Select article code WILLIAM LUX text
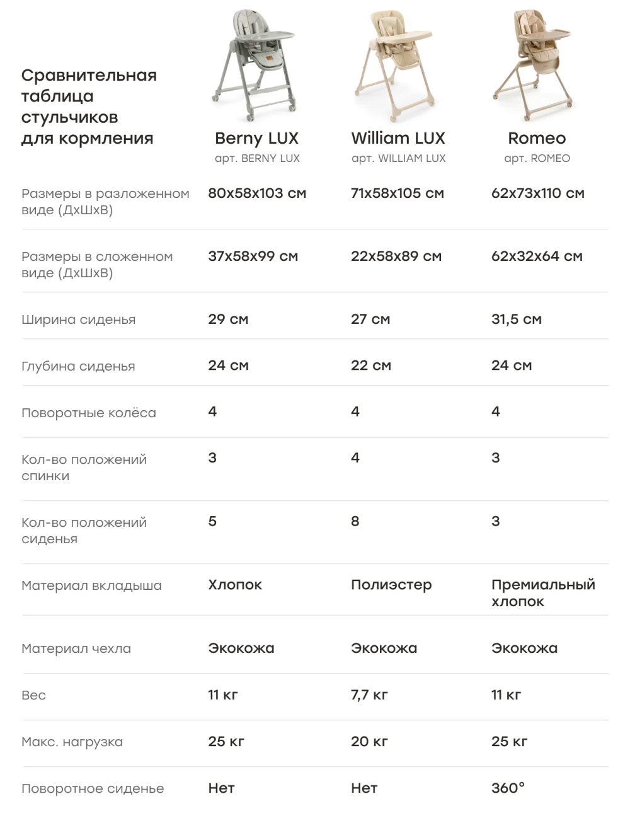This screenshot has height=840, width=630. click(x=398, y=158)
